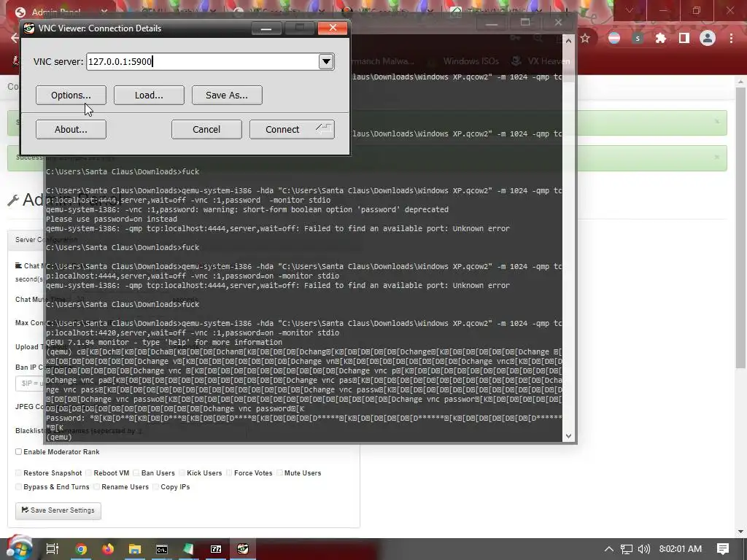Open the network status tray icon
747x560 pixels.
click(x=627, y=549)
